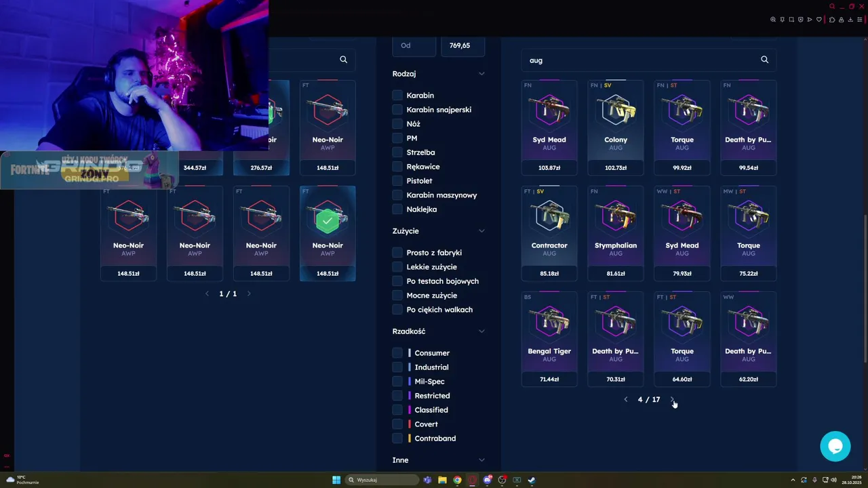Open the Windows Start menu
This screenshot has width=868, height=488.
336,480
